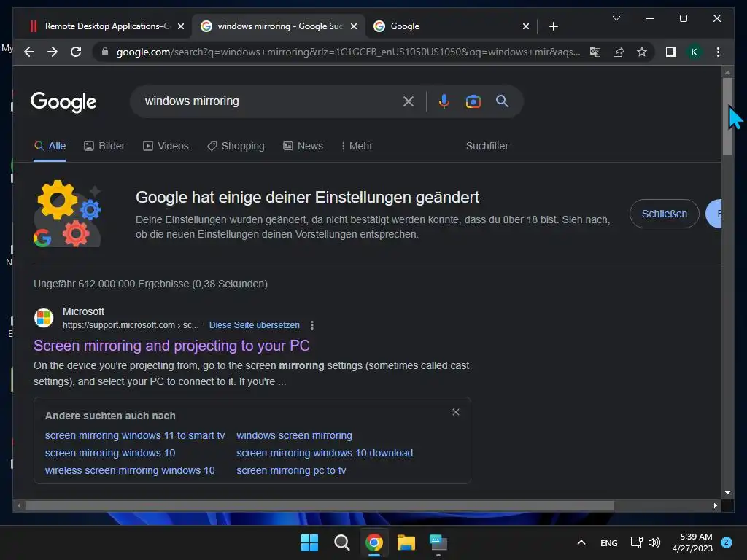The width and height of the screenshot is (747, 560).
Task: Open the tab search chevron
Action: [616, 18]
